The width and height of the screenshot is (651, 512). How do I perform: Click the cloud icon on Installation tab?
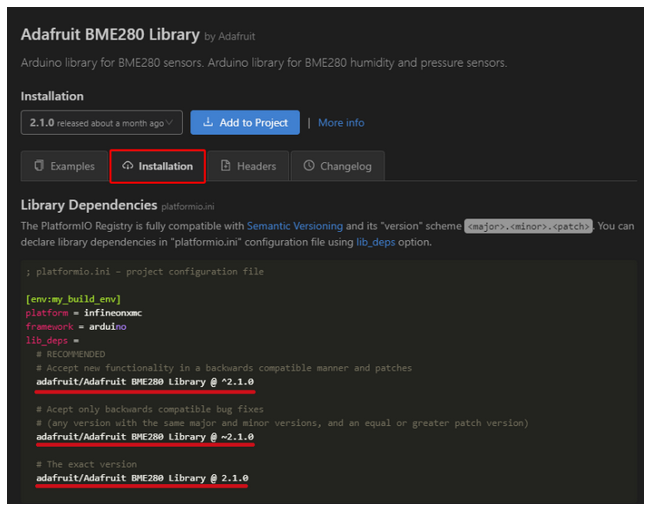127,166
